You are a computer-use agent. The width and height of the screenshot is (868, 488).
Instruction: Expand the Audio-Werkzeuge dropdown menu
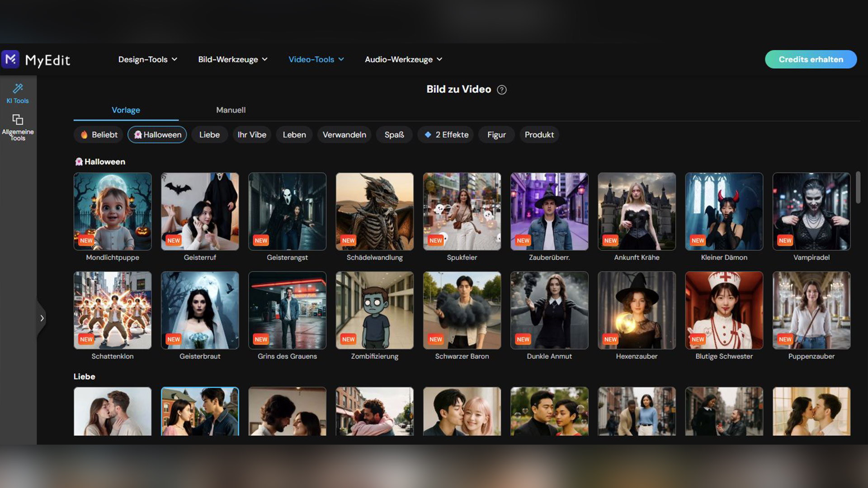point(403,59)
